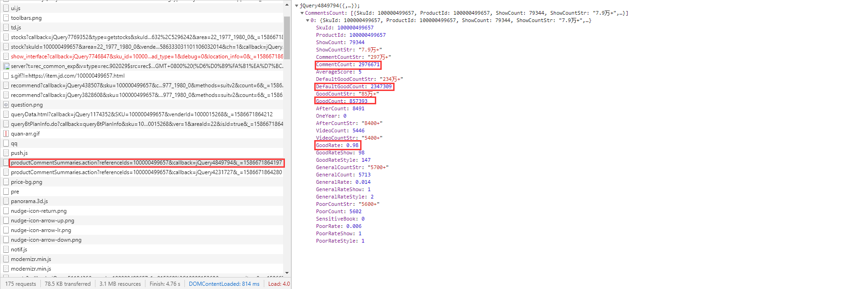868x289 pixels.
Task: Click the image icon beside toolbars.png
Action: [x=6, y=18]
